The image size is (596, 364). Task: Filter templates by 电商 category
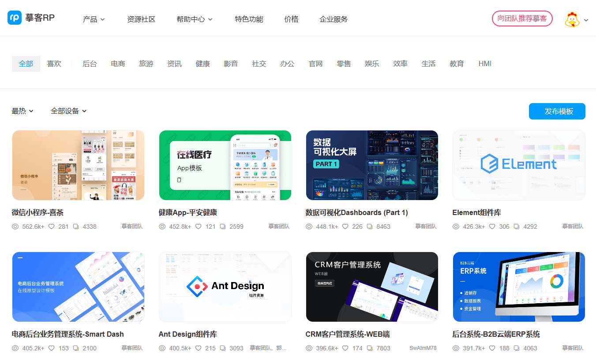point(118,64)
